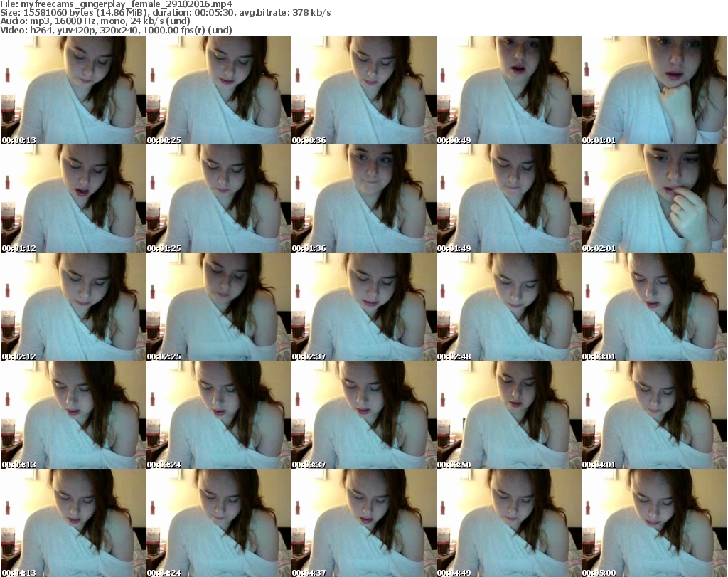This screenshot has width=728, height=577.
Task: Click the 00:01:36 thumbnail
Action: [x=364, y=198]
